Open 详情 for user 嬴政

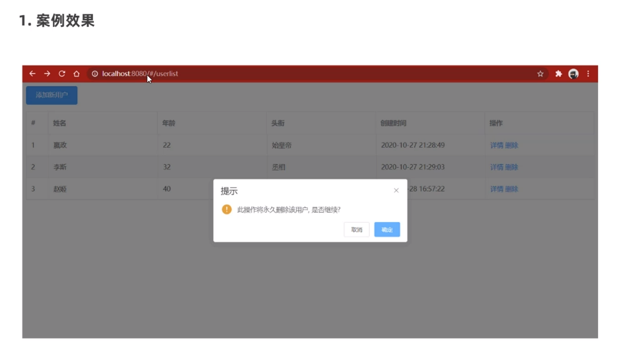pyautogui.click(x=496, y=145)
